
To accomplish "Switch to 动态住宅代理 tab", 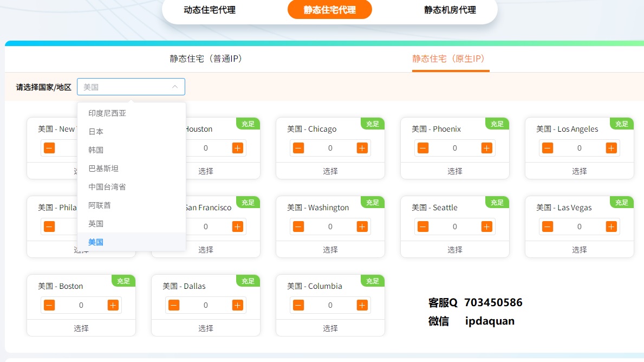I will [210, 10].
